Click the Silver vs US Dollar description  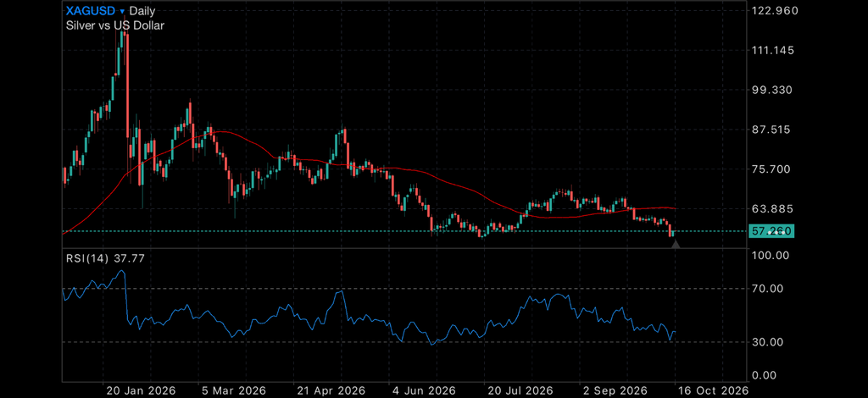click(115, 25)
